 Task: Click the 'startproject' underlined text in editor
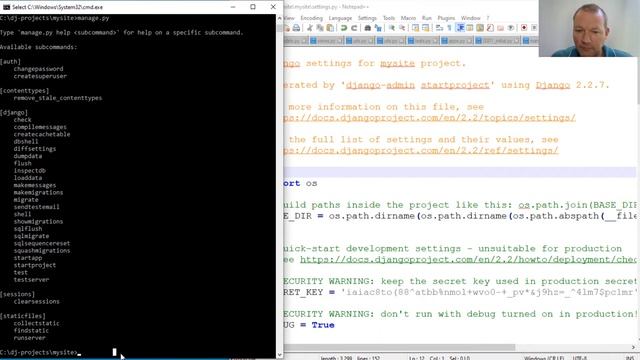(455, 85)
